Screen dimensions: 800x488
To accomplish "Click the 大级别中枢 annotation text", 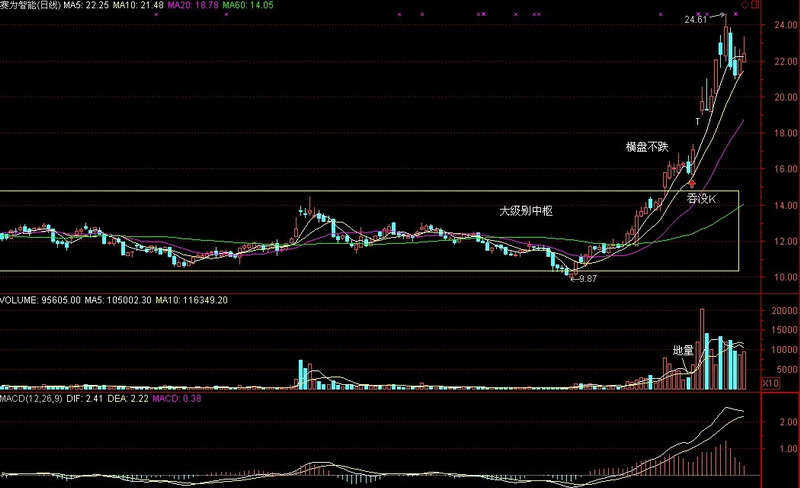I will (526, 211).
